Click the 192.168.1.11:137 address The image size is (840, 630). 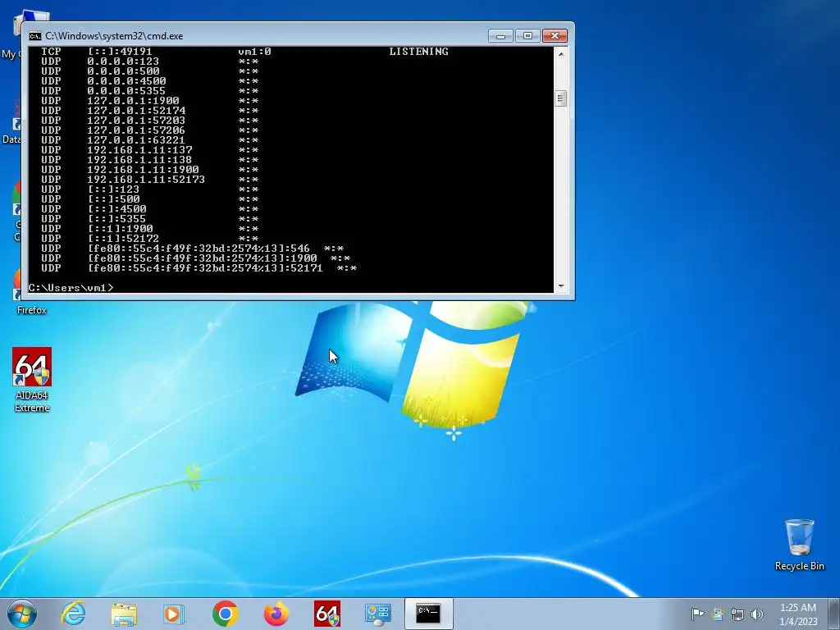[x=139, y=150]
